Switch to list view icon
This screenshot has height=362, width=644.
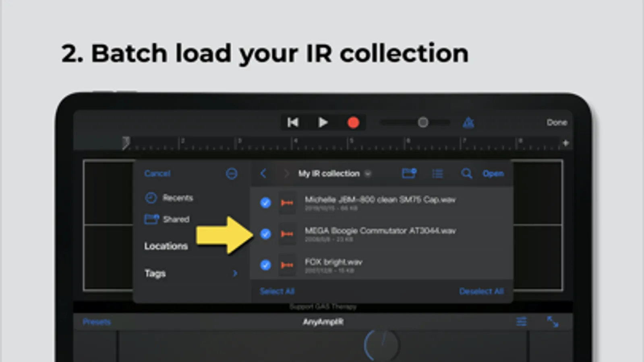438,173
